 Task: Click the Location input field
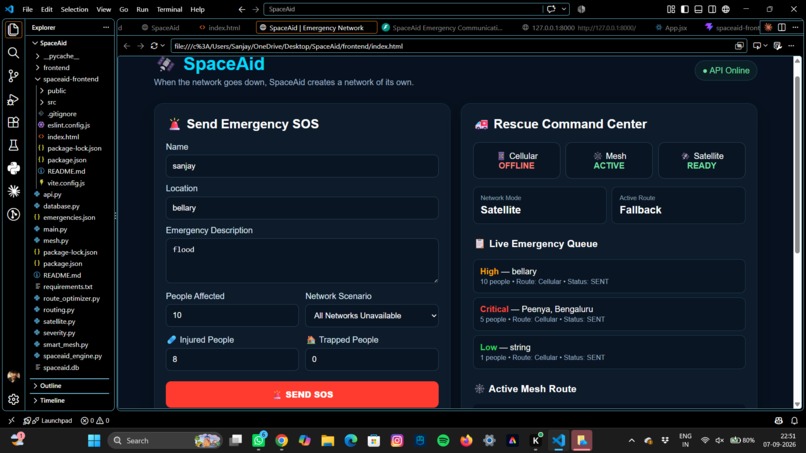302,208
